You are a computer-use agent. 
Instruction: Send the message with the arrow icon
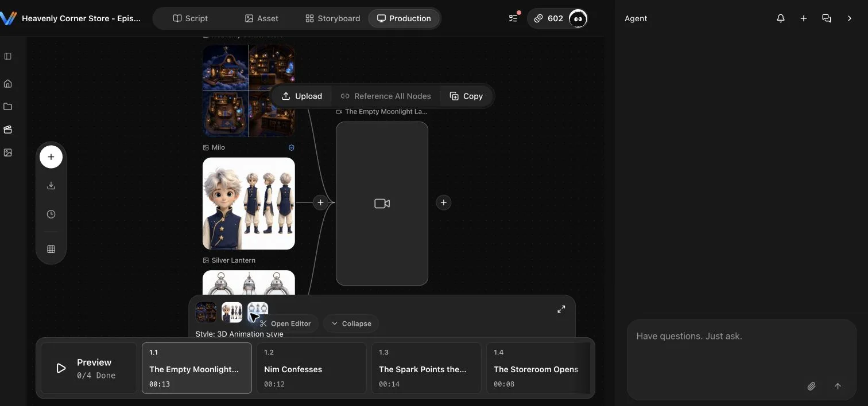click(x=838, y=387)
